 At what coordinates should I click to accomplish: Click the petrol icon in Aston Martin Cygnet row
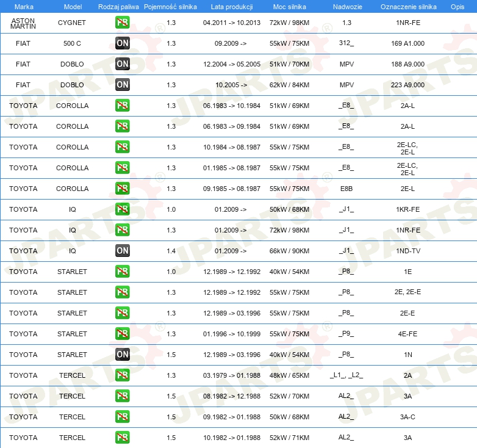(123, 23)
